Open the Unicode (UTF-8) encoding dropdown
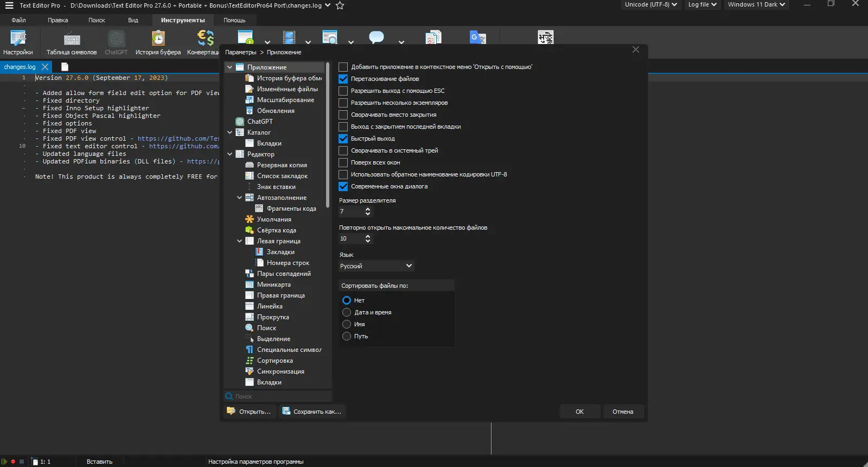Image resolution: width=868 pixels, height=467 pixels. pyautogui.click(x=650, y=4)
